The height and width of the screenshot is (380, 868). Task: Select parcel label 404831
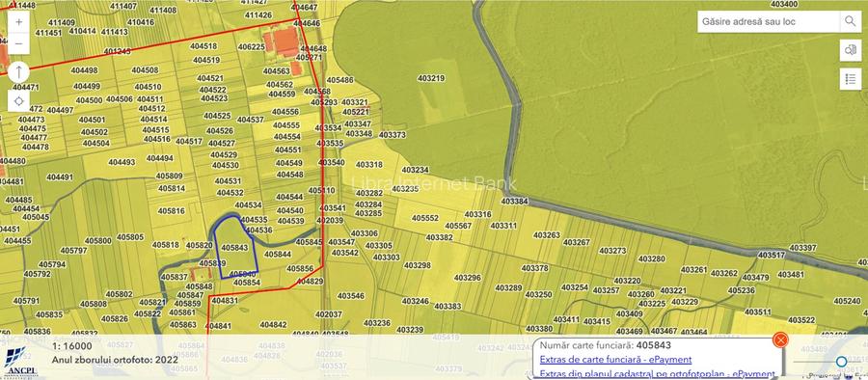coord(225,300)
